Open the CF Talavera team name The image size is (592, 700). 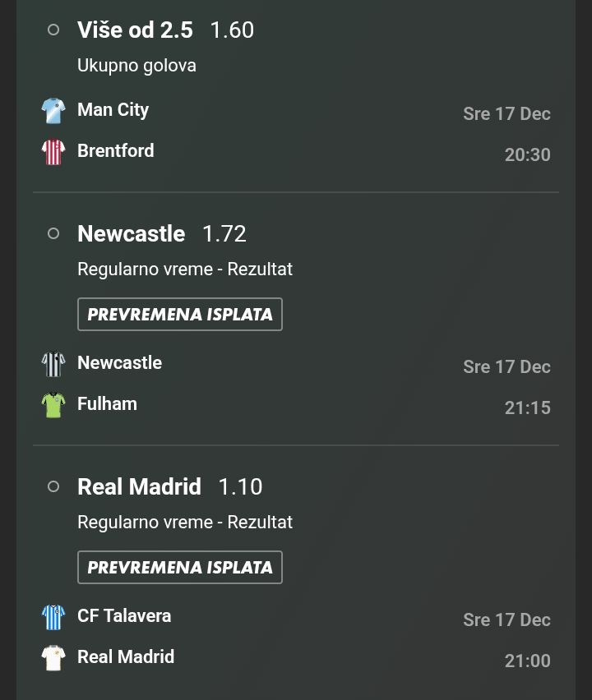[x=124, y=616]
